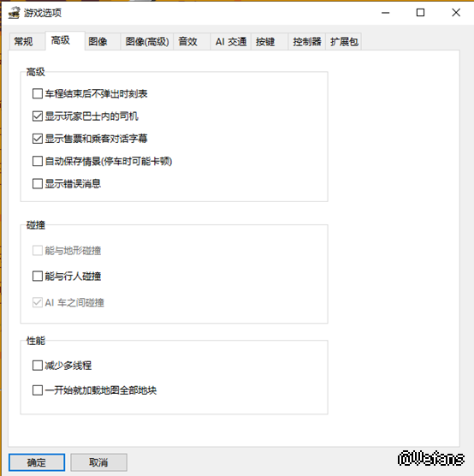The height and width of the screenshot is (476, 474).
Task: Click the 取消 button
Action: (98, 462)
